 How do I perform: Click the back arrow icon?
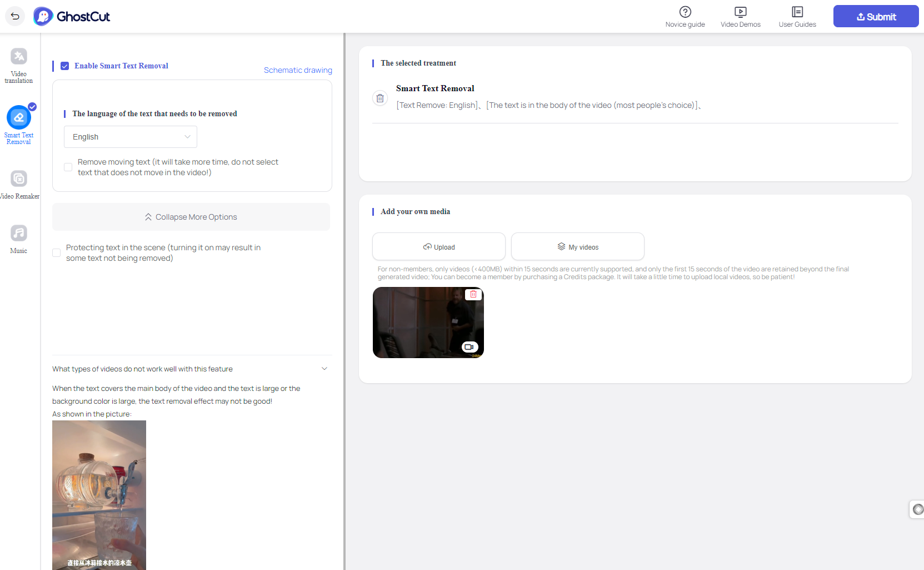click(15, 16)
